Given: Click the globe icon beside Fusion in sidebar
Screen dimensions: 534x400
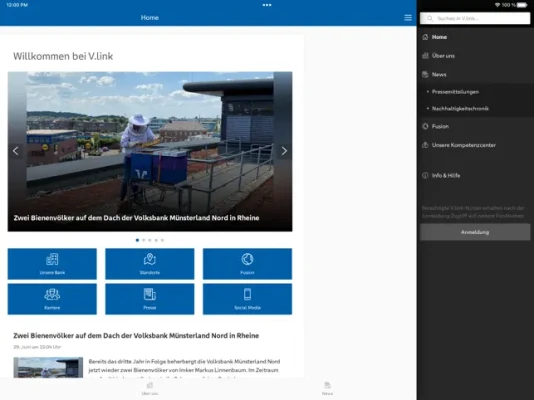Looking at the screenshot, I should coord(425,126).
